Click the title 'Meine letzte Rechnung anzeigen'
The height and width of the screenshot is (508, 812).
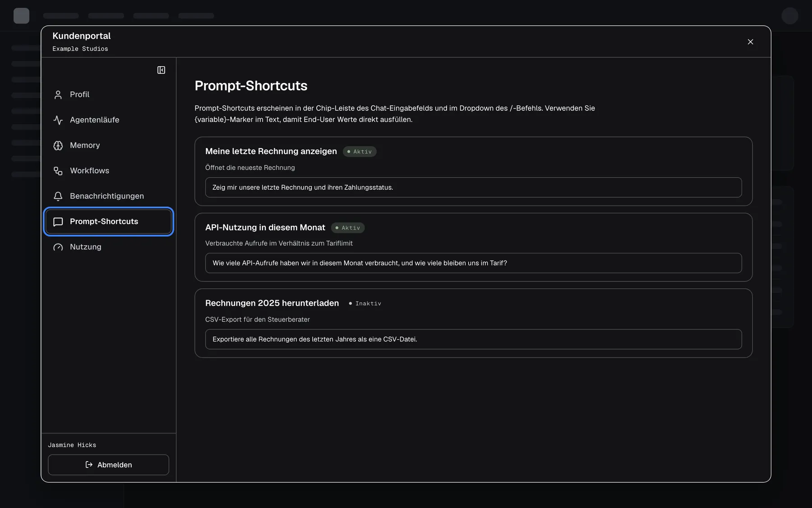click(271, 151)
